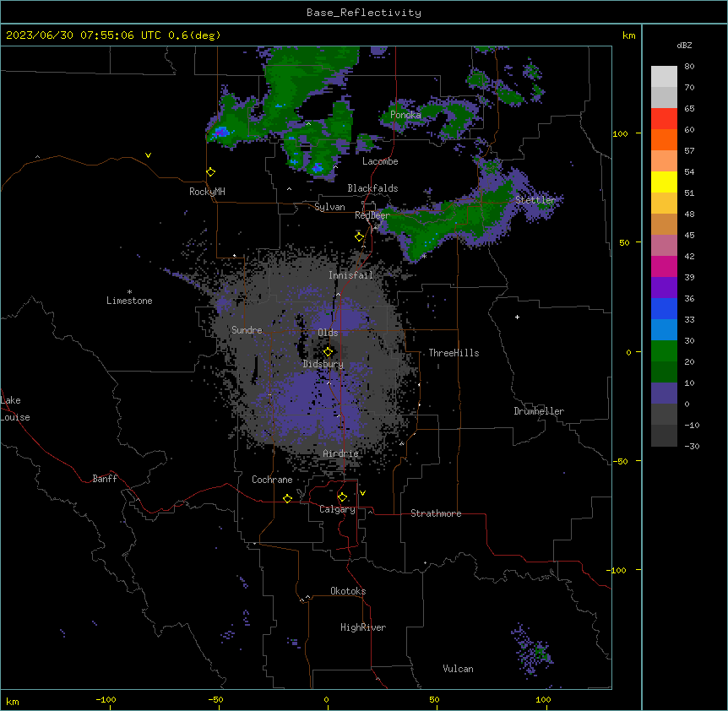
Task: Click the Banff label
Action: tap(105, 479)
